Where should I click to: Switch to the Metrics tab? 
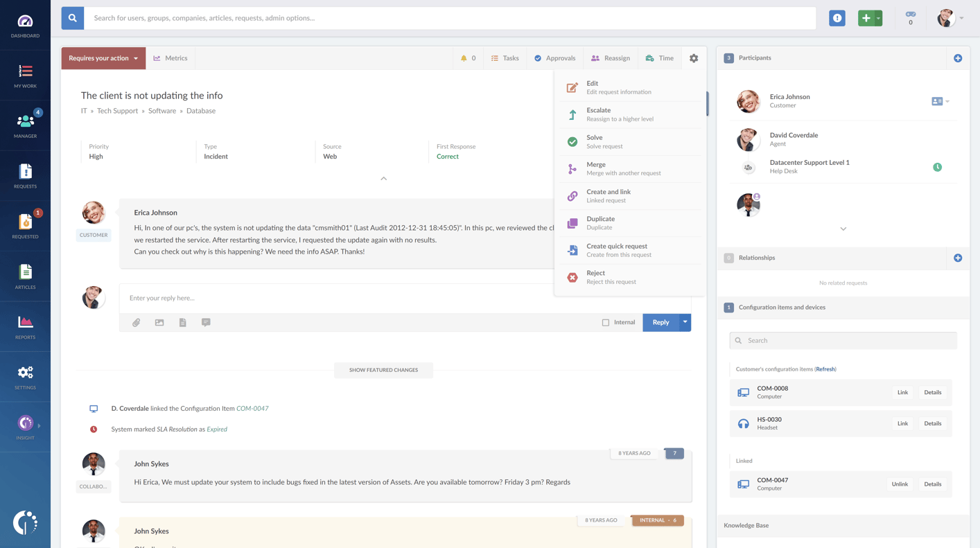click(170, 58)
